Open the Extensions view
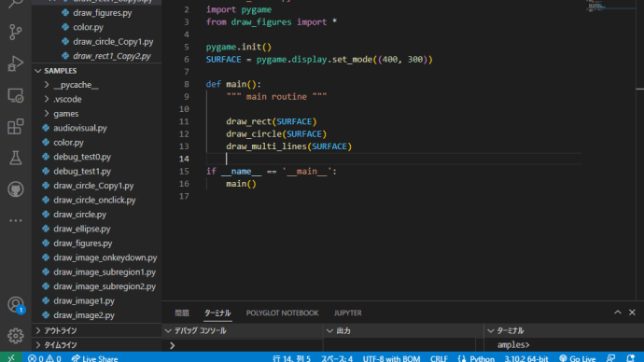This screenshot has height=362, width=644. (15, 126)
